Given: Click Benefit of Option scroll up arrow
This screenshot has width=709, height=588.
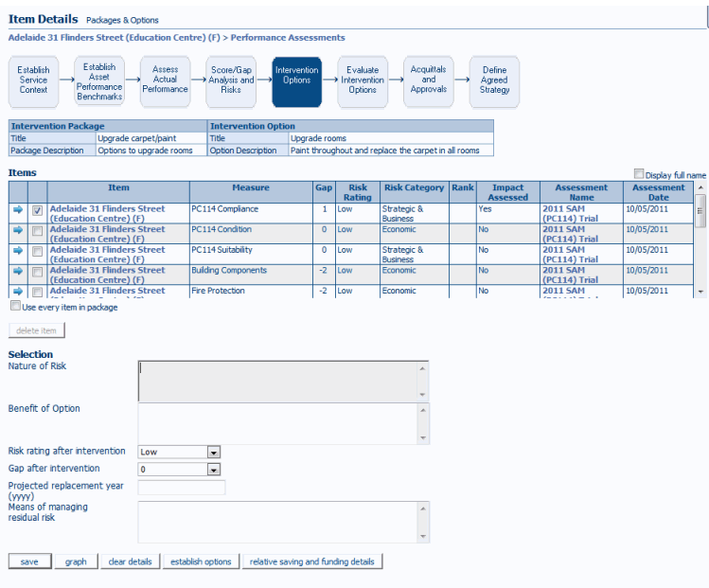Looking at the screenshot, I should pos(423,410).
